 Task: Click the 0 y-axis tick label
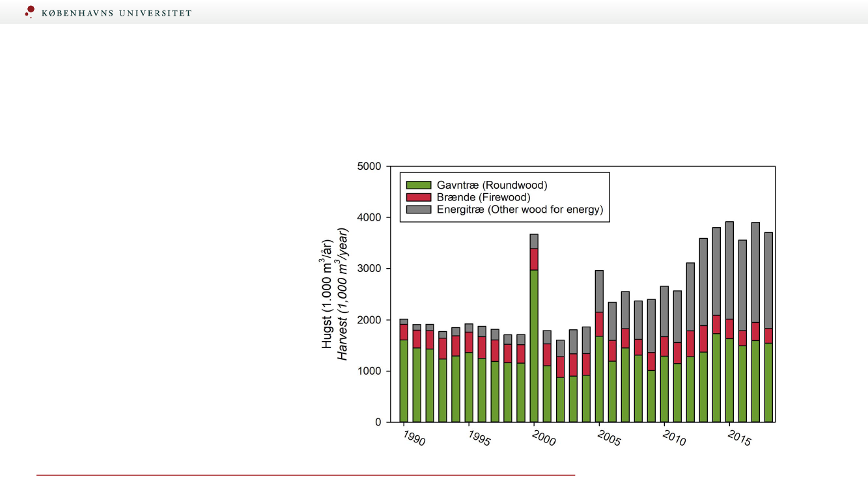(378, 422)
